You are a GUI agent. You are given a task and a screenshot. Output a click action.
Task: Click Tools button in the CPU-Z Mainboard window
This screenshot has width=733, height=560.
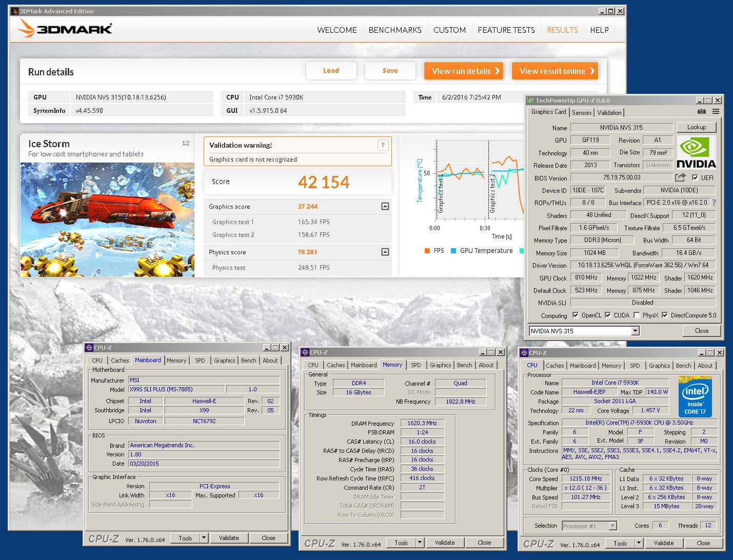pyautogui.click(x=185, y=538)
